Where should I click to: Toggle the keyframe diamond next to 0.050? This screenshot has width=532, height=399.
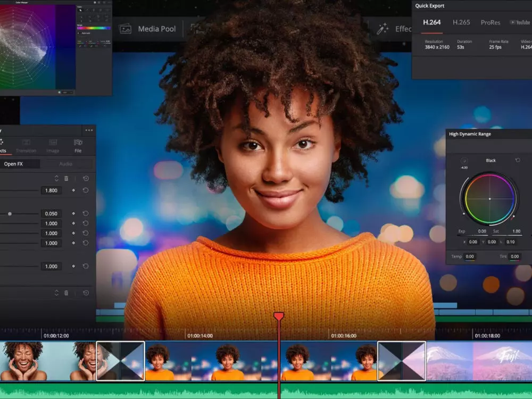pos(74,213)
